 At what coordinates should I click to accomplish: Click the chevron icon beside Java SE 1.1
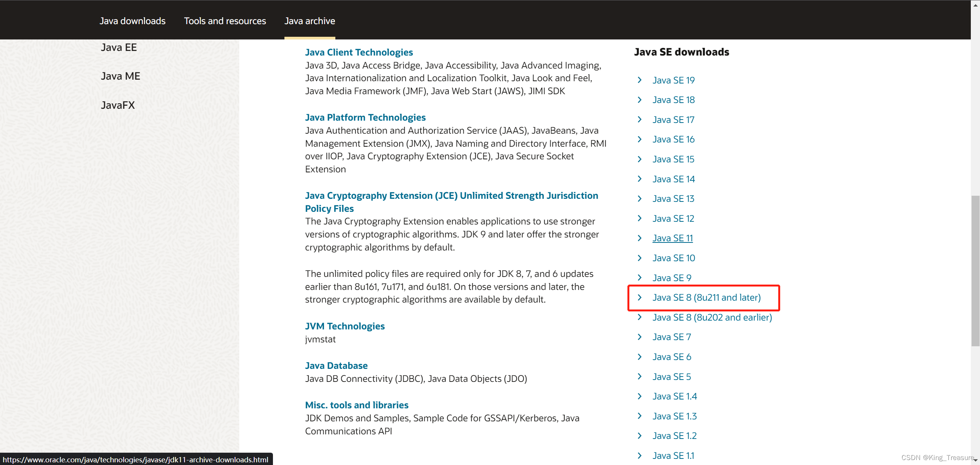640,455
